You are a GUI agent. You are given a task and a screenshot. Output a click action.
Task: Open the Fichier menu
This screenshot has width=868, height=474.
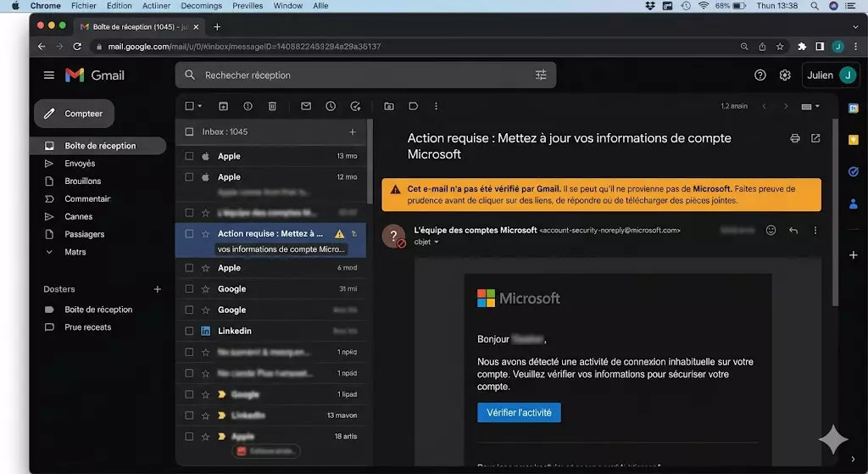click(x=84, y=6)
